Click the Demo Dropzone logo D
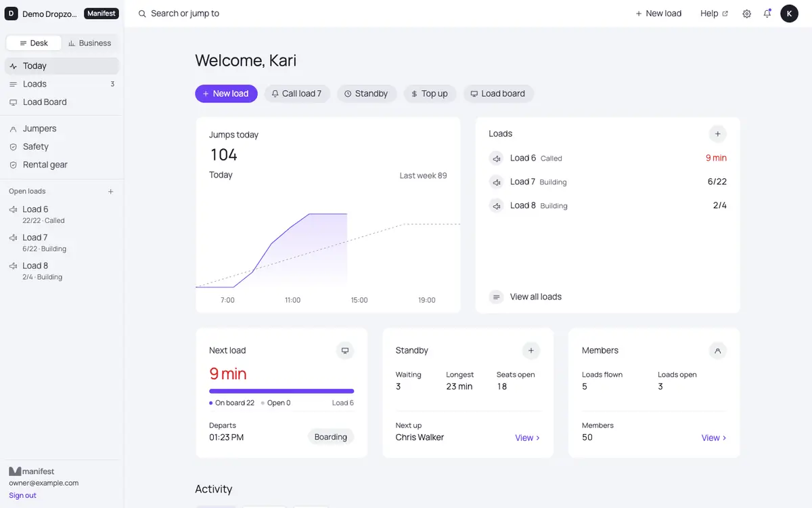This screenshot has height=508, width=812. point(12,14)
